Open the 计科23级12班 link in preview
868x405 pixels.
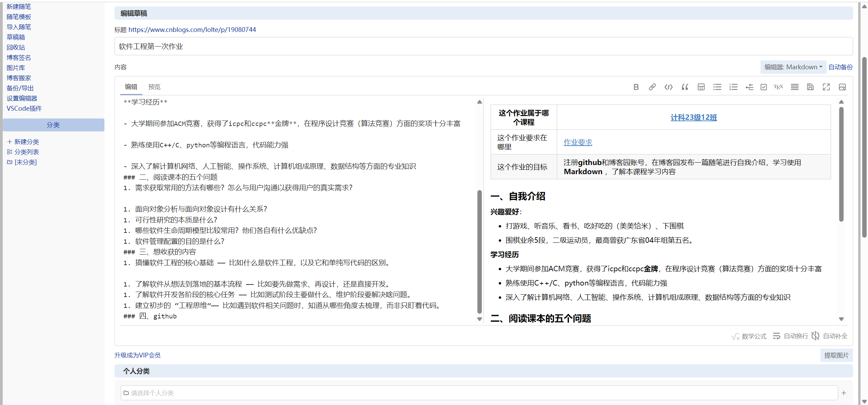[693, 117]
